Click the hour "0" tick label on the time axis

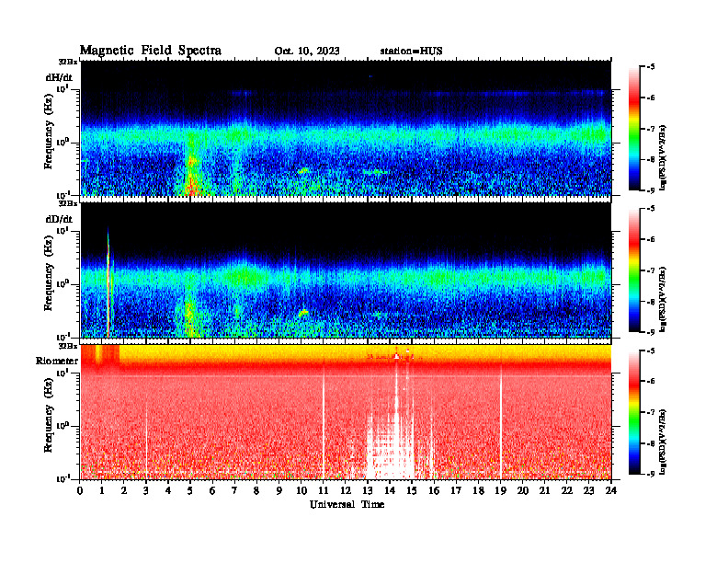point(80,491)
